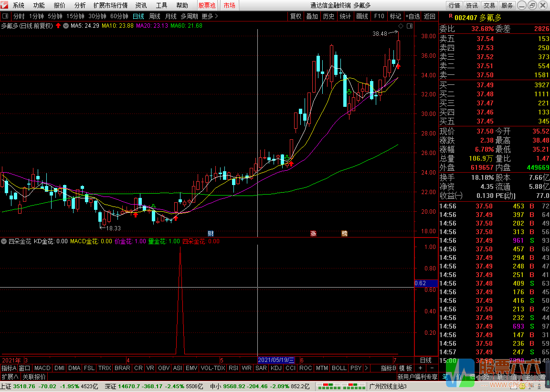
Task: Click the plus zoom-in button
Action: tap(421, 368)
